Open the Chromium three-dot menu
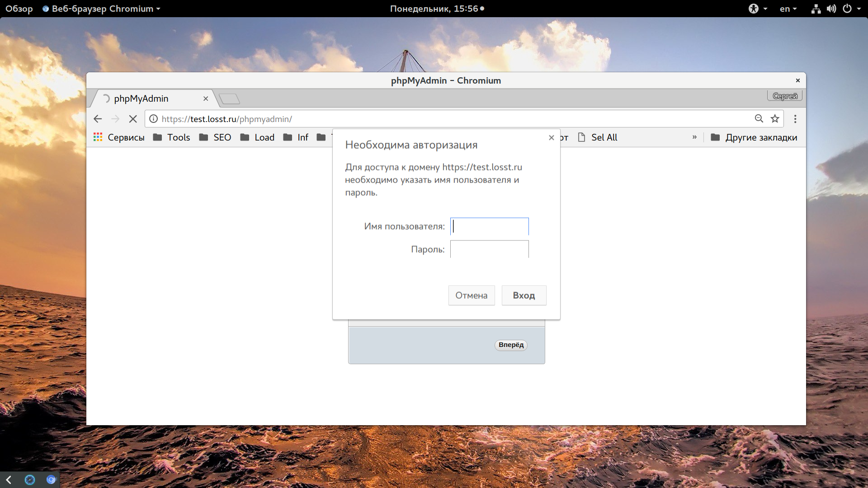Screen dimensions: 868x488 coord(795,119)
